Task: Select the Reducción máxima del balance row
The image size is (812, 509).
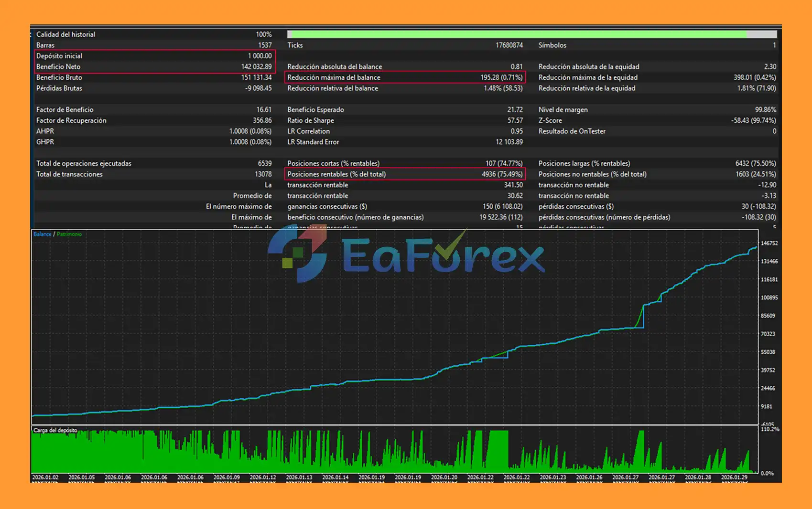Action: (x=404, y=77)
